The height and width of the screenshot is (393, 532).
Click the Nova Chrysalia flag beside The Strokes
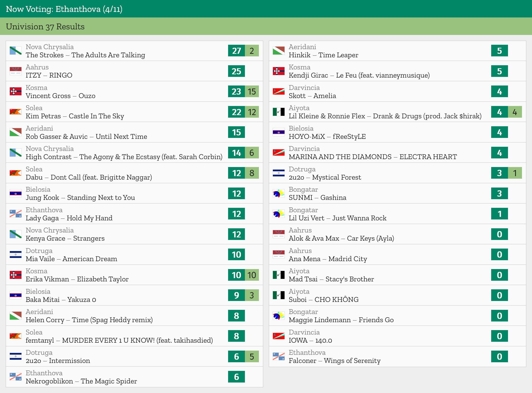(15, 51)
